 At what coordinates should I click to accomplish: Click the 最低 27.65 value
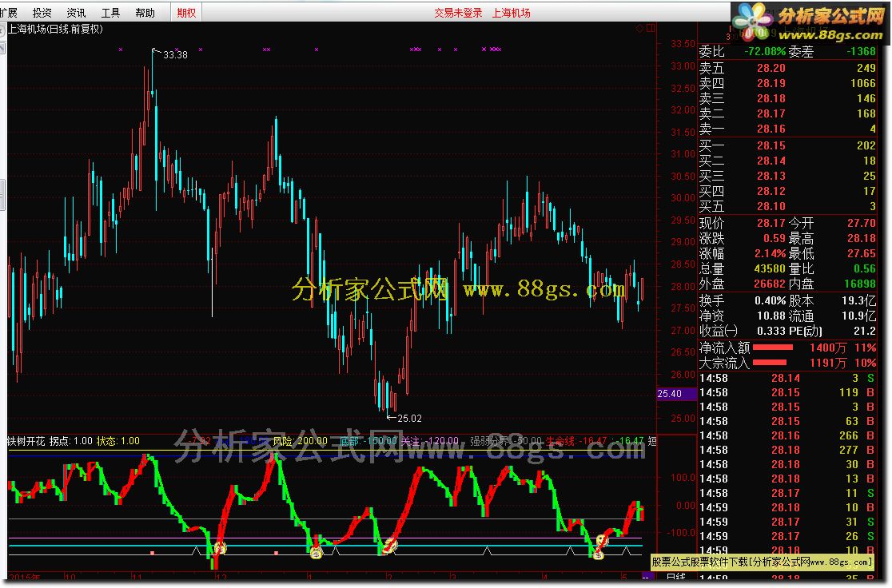pos(862,253)
